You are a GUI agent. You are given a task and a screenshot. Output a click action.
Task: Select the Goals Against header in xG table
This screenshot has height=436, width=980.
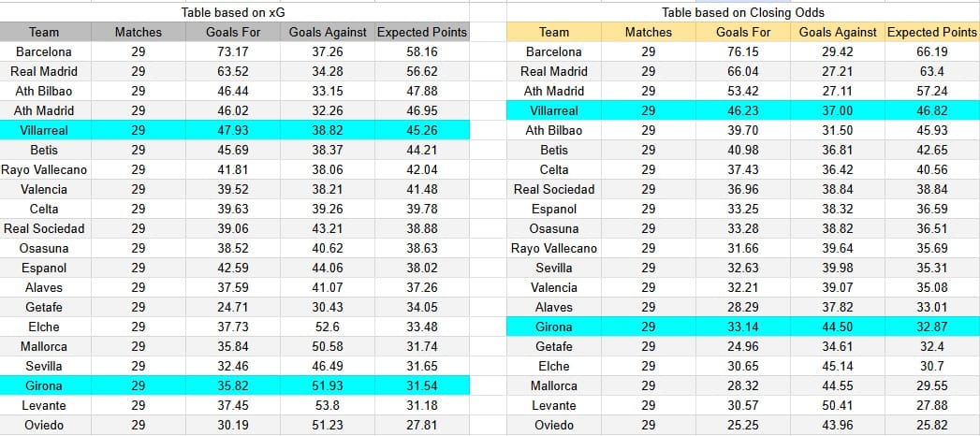328,32
